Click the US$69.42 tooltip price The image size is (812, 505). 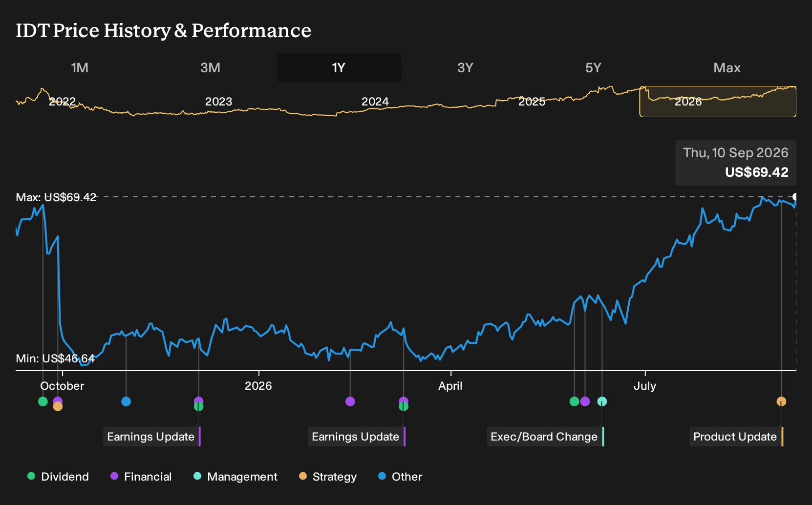click(757, 172)
